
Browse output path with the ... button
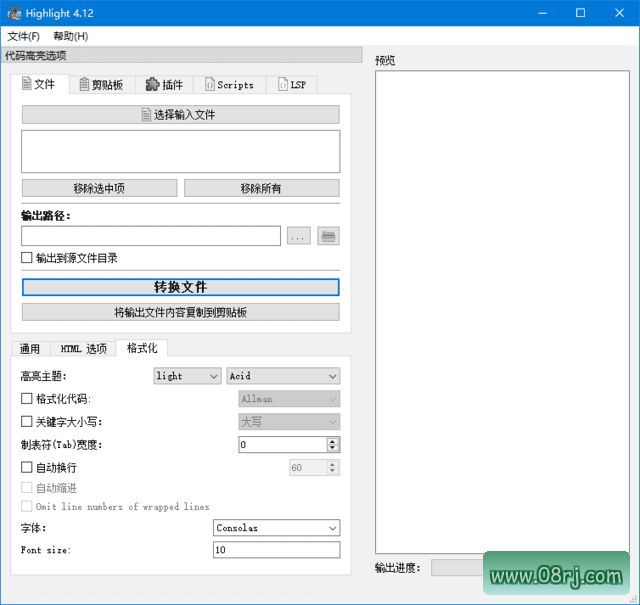click(298, 236)
